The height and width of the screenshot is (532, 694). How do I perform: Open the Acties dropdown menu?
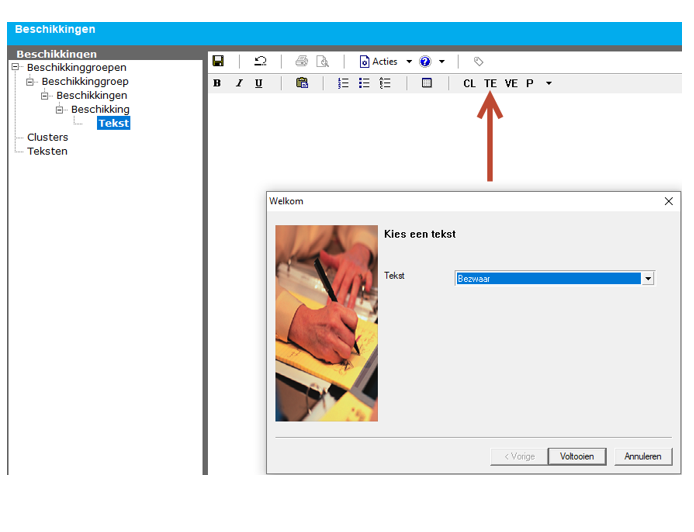[x=386, y=61]
